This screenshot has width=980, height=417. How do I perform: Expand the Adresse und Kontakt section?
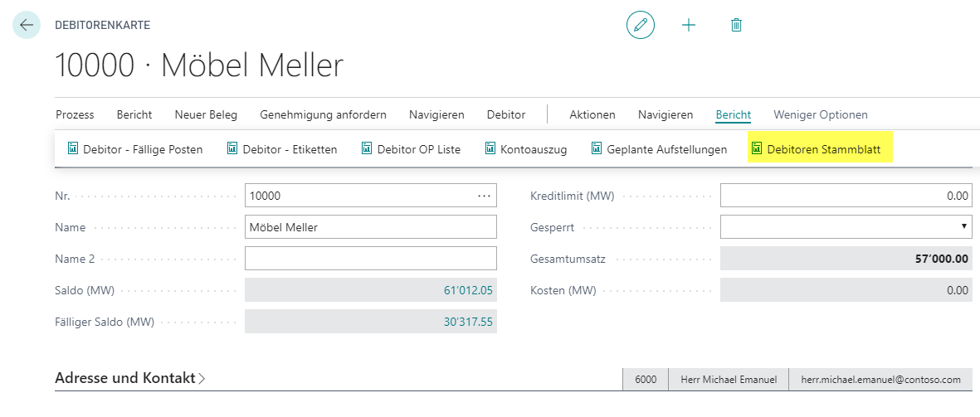[130, 378]
